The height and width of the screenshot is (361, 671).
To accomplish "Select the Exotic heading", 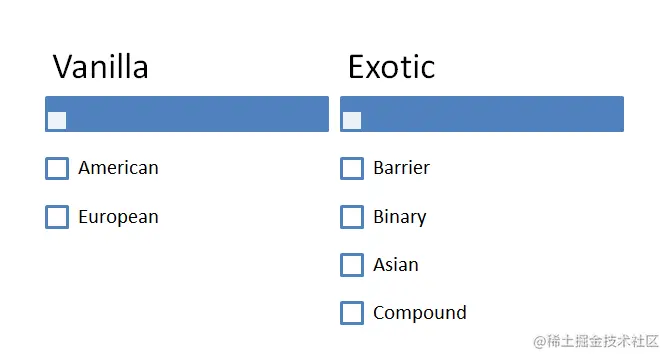I will (392, 67).
